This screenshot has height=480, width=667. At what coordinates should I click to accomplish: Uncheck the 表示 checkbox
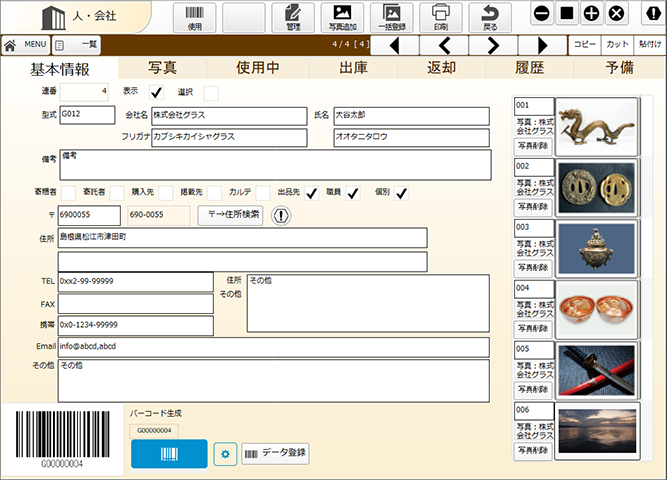(x=155, y=93)
